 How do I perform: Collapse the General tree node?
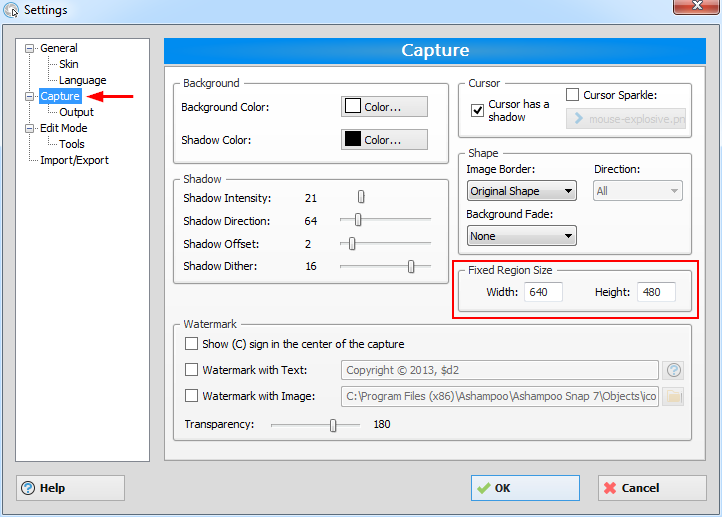click(x=29, y=48)
